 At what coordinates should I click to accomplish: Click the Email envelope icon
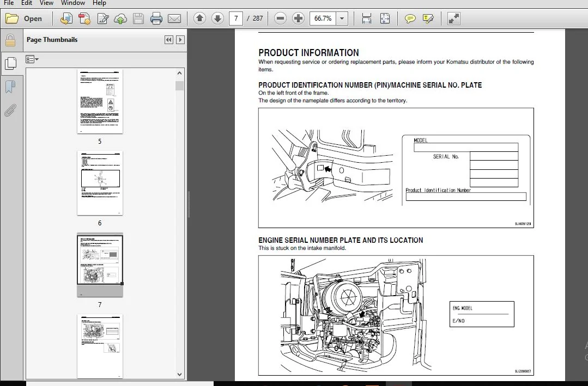click(x=174, y=19)
